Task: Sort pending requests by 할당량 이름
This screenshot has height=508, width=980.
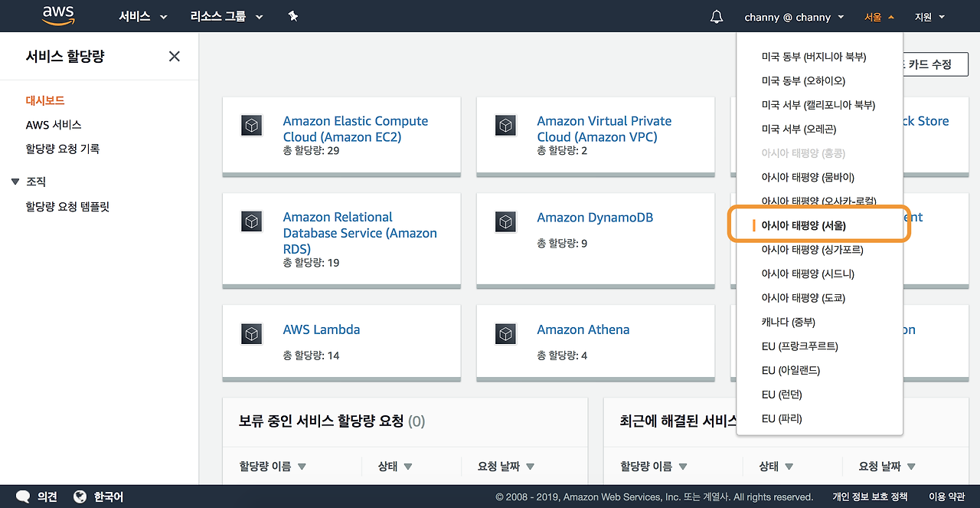Action: click(273, 466)
